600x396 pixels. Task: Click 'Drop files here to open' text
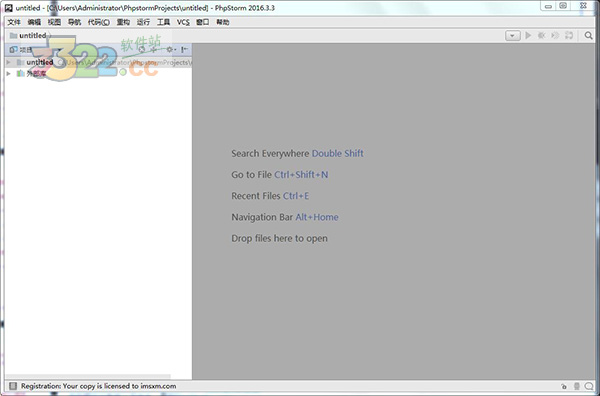click(279, 238)
